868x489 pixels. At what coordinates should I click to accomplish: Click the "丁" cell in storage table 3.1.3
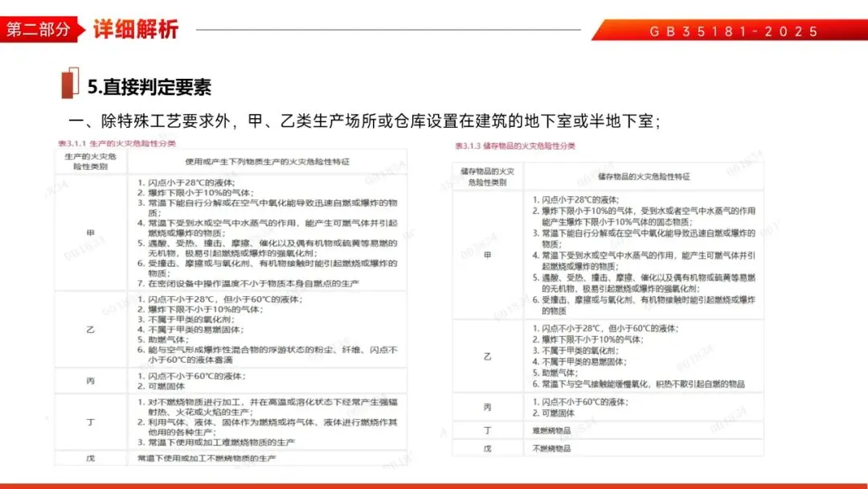[488, 430]
